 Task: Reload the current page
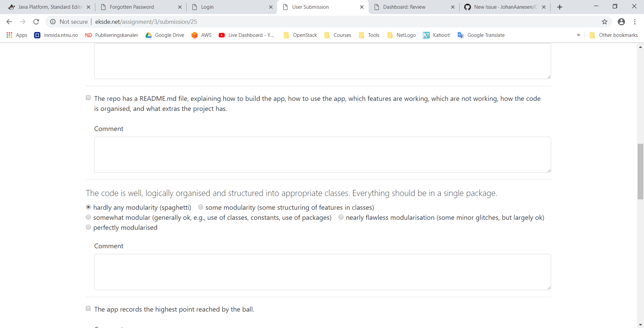36,22
